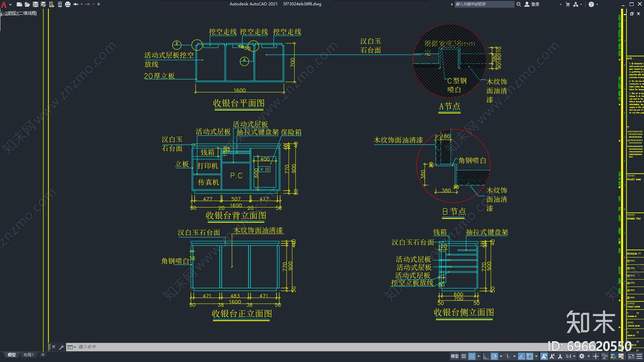This screenshot has width=644, height=362.
Task: Switch to the 模型 (Model) tab
Action: 12,355
